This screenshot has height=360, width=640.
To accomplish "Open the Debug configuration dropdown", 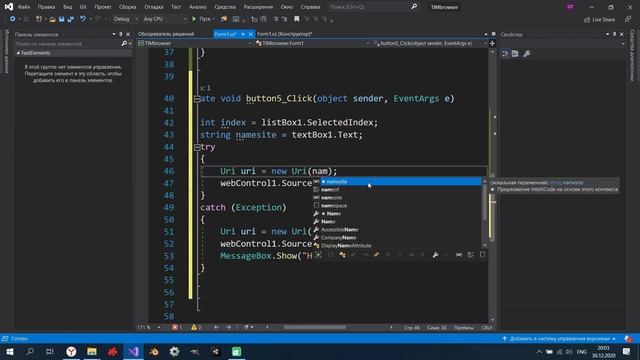I will (x=125, y=19).
